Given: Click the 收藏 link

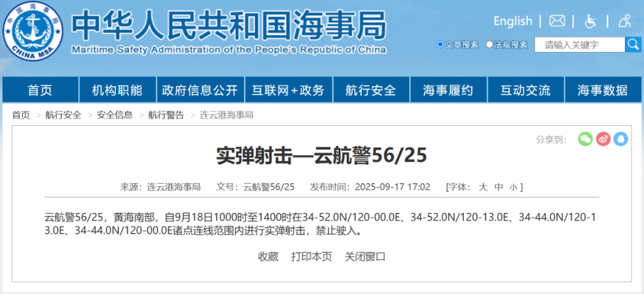Looking at the screenshot, I should [268, 257].
